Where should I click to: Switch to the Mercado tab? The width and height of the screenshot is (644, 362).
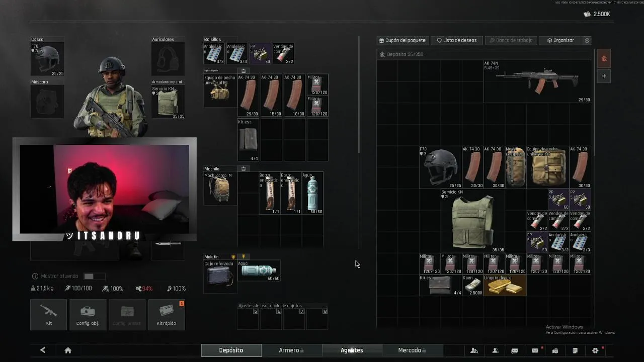(412, 350)
